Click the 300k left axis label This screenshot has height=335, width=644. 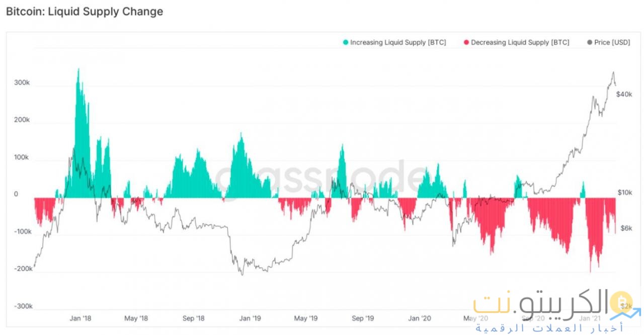pyautogui.click(x=22, y=82)
